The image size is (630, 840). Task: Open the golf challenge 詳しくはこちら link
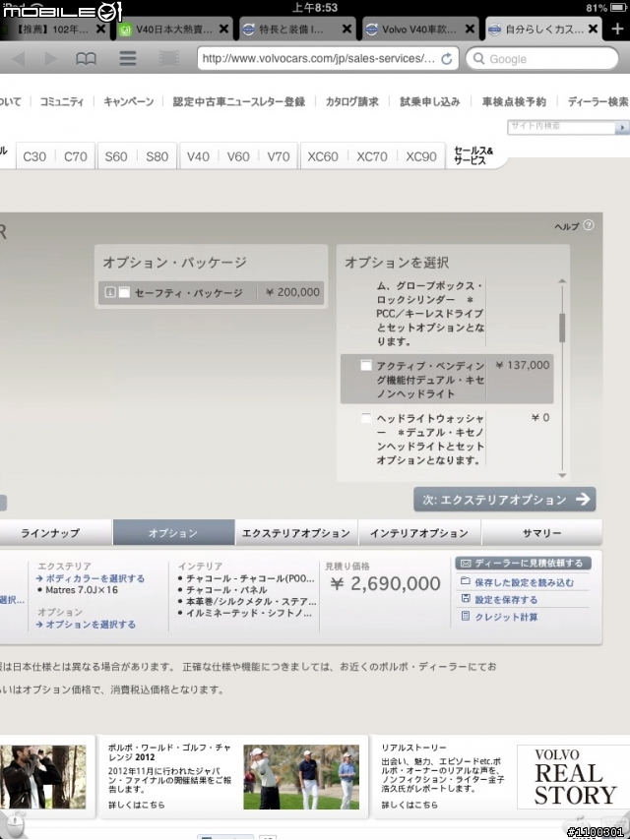(137, 805)
